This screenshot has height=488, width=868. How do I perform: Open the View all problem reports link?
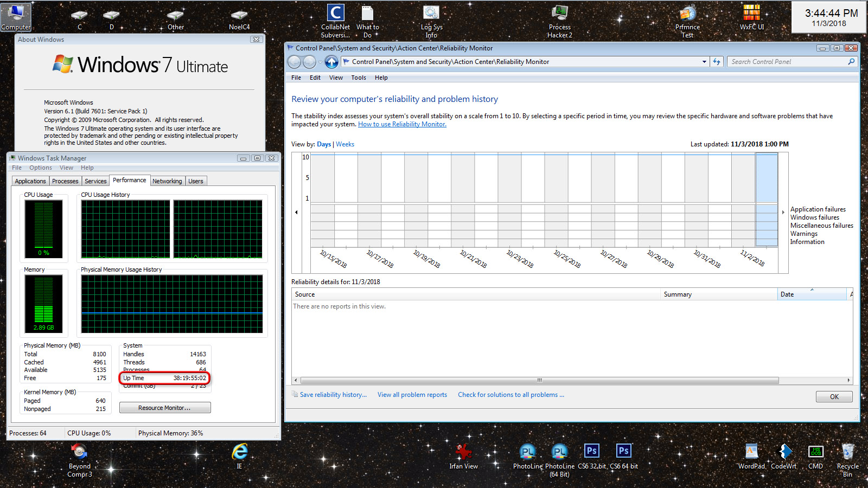pos(412,395)
